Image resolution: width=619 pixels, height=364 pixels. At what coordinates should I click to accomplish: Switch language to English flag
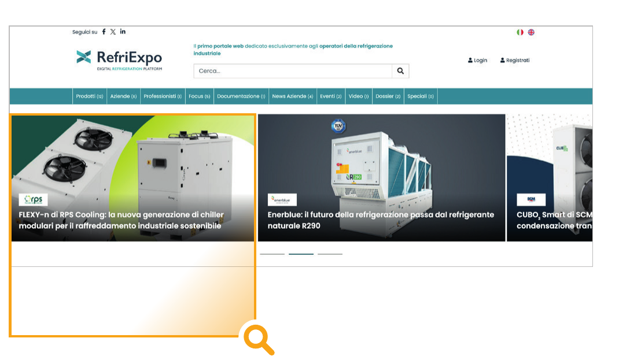click(x=532, y=32)
